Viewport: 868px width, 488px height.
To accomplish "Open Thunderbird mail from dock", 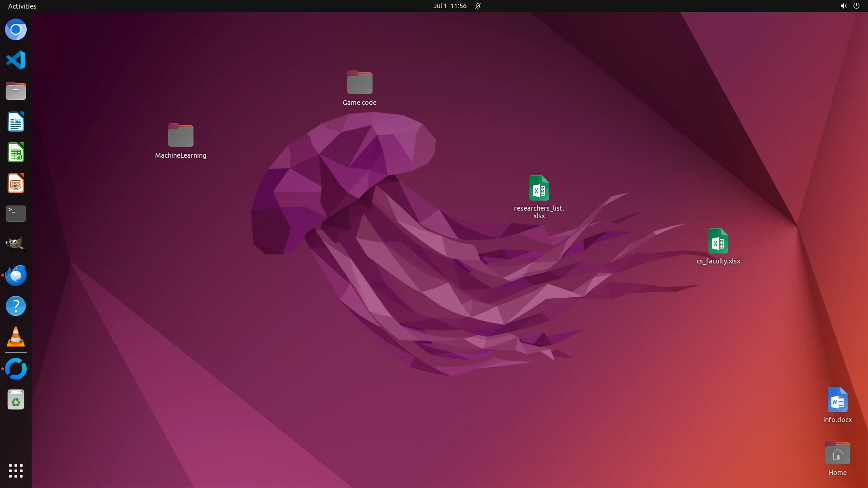I will [16, 275].
